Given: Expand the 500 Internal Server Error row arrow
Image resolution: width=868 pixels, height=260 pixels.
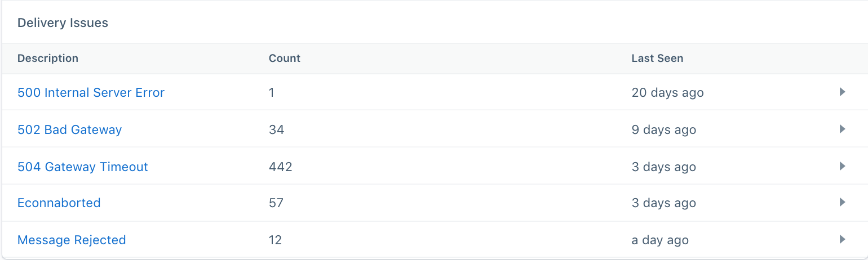Looking at the screenshot, I should tap(843, 92).
